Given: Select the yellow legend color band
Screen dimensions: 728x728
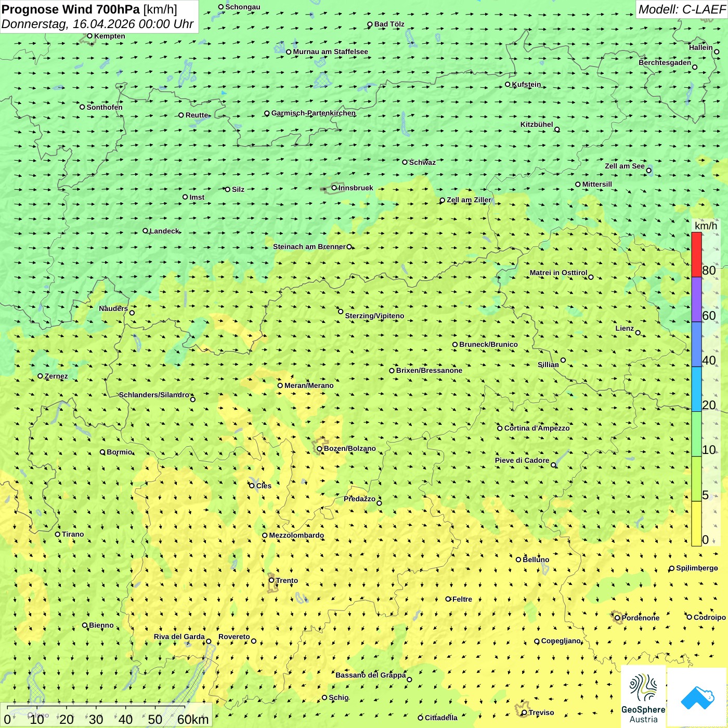Looking at the screenshot, I should (696, 524).
